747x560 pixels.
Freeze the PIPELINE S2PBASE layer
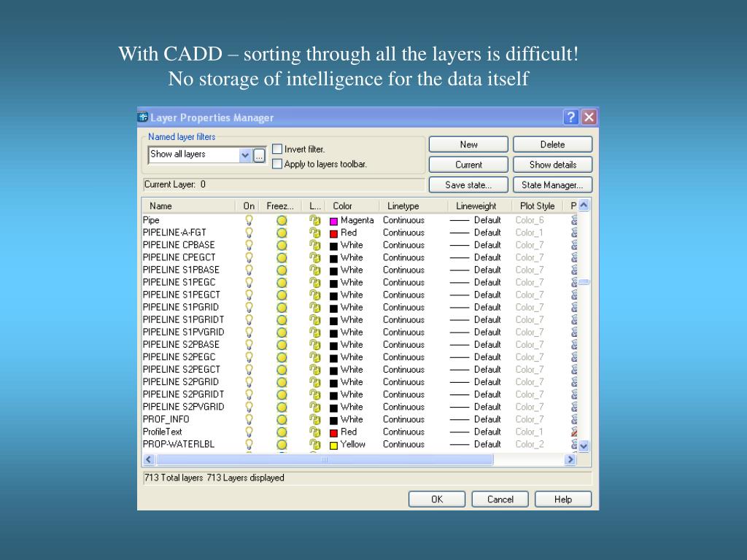click(282, 345)
